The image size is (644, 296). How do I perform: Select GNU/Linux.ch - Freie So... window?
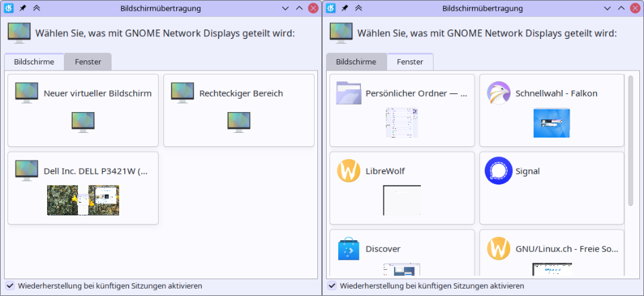coord(552,252)
